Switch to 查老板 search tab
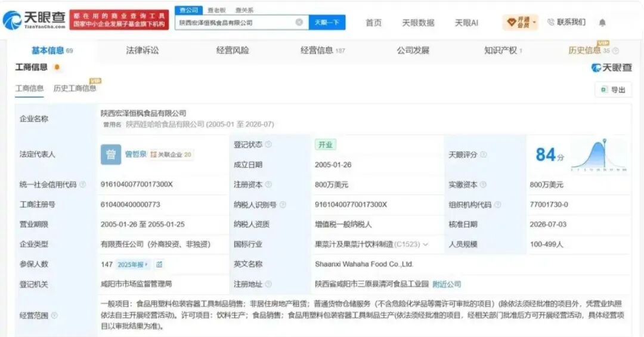This screenshot has width=644, height=337. coord(216,10)
